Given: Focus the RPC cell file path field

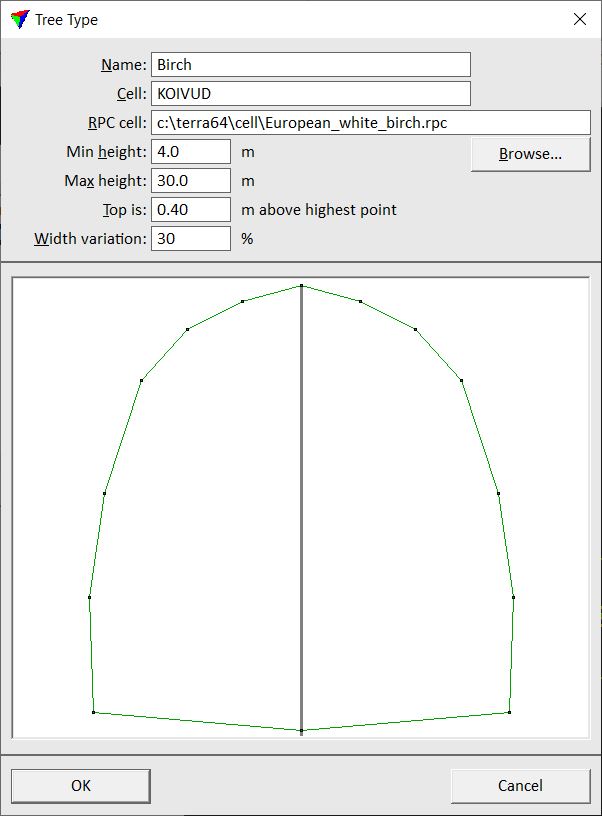Looking at the screenshot, I should 370,123.
